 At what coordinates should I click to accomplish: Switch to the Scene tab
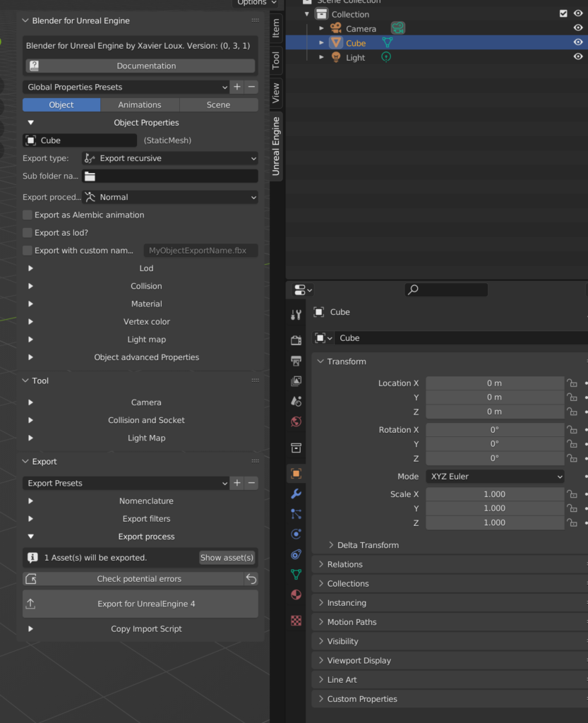coord(218,104)
